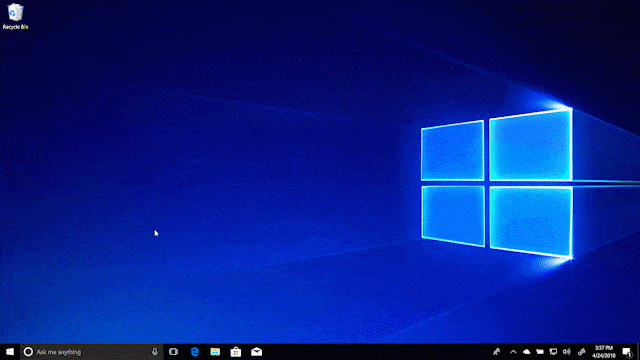Open the Microsoft Store
This screenshot has width=640, height=360.
[x=236, y=352]
